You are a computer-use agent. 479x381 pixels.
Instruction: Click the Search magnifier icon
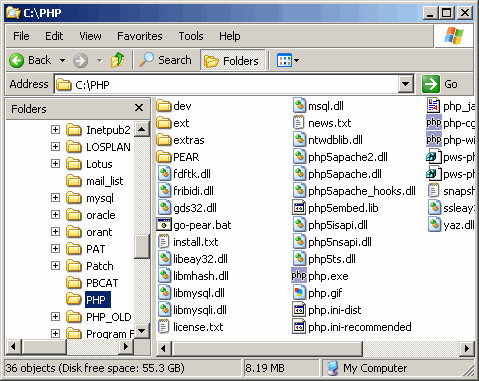coord(146,60)
